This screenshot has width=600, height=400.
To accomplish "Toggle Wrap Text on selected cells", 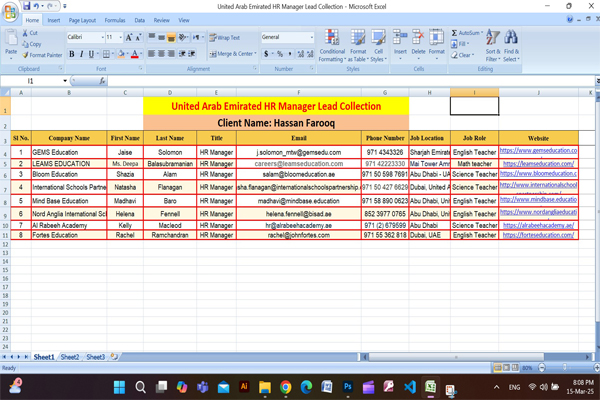I will [224, 37].
